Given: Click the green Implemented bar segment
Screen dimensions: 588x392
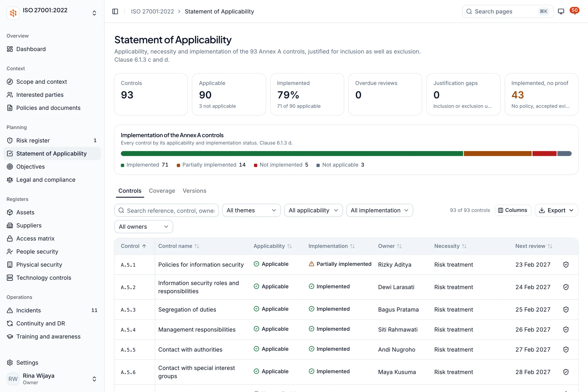Looking at the screenshot, I should pos(292,154).
